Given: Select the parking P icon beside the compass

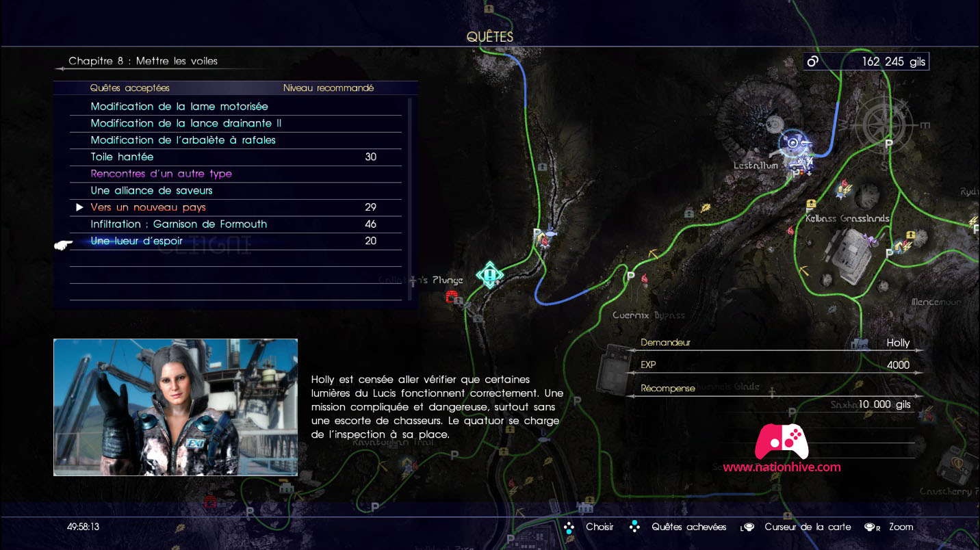Looking at the screenshot, I should click(888, 144).
